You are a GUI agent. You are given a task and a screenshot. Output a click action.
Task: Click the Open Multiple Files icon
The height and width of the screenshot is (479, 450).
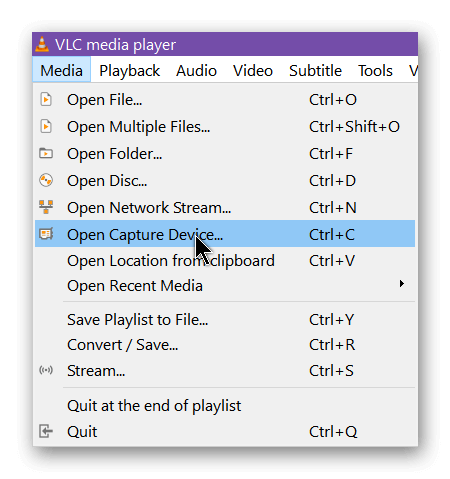click(x=46, y=126)
